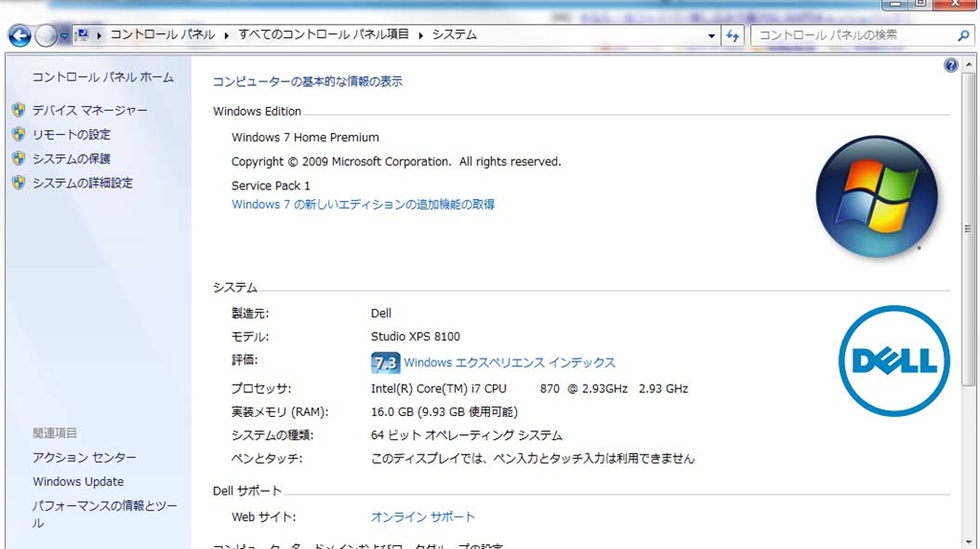
Task: Open Windows 7 の新しいエディションの追加機能の取得 link
Action: click(x=363, y=205)
